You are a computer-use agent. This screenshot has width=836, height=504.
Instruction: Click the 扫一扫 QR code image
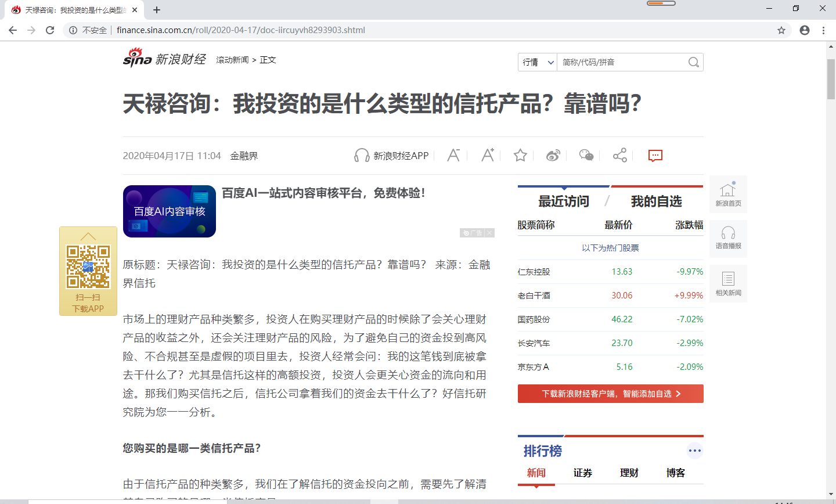point(88,267)
